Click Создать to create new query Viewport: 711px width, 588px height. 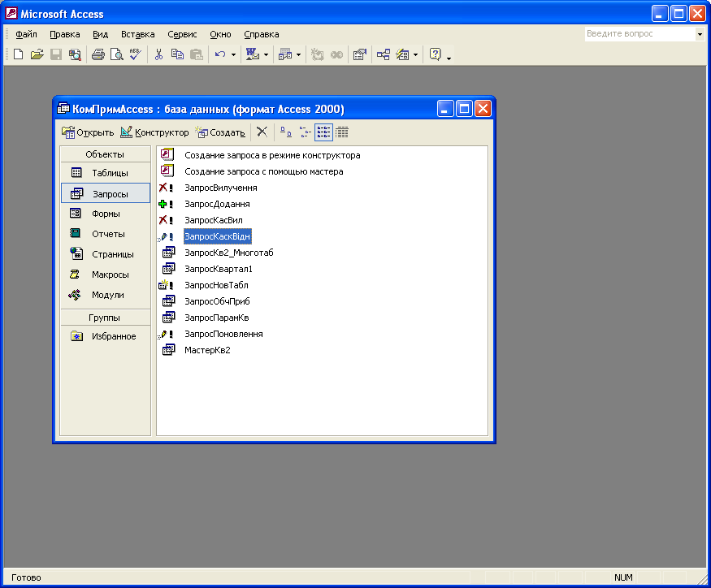coord(220,132)
